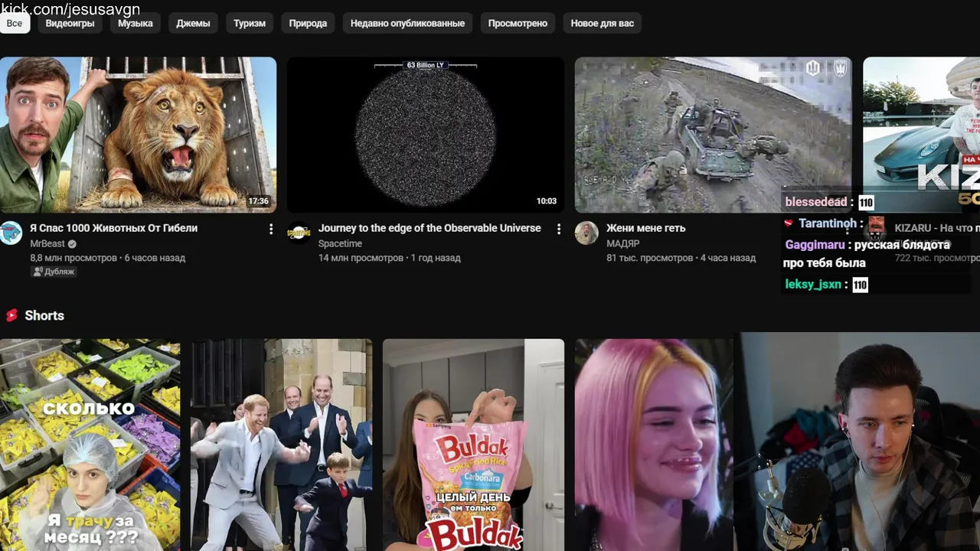This screenshot has width=980, height=551.
Task: Click the МАДЯР channel avatar
Action: (x=586, y=233)
